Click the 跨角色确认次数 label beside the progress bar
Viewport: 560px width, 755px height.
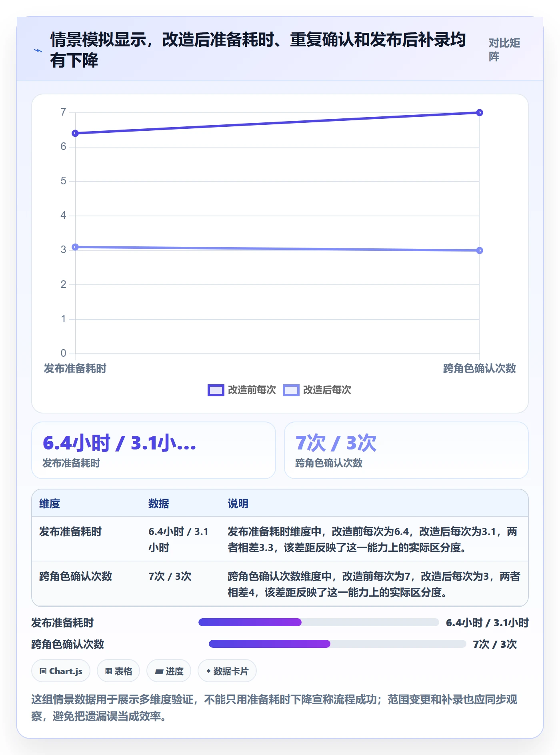point(68,644)
